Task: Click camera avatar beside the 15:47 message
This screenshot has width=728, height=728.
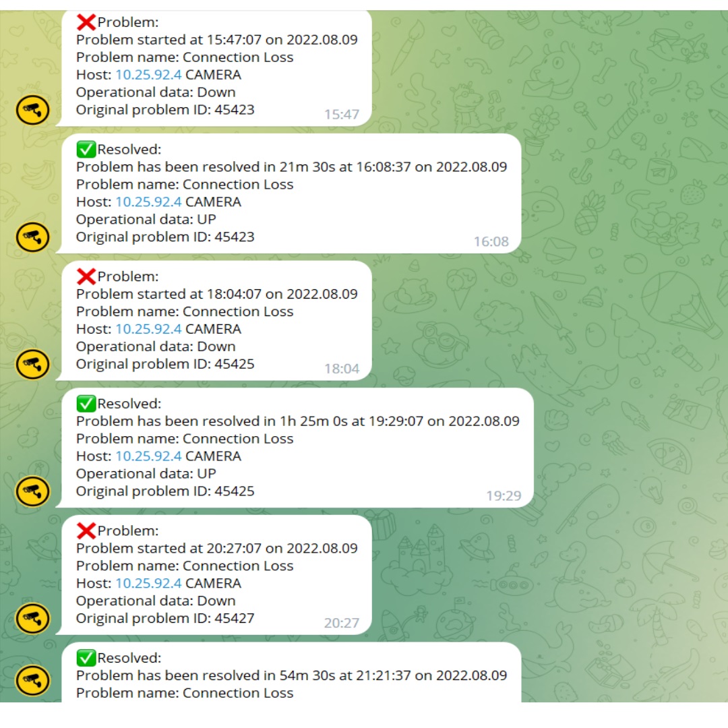Action: tap(32, 110)
